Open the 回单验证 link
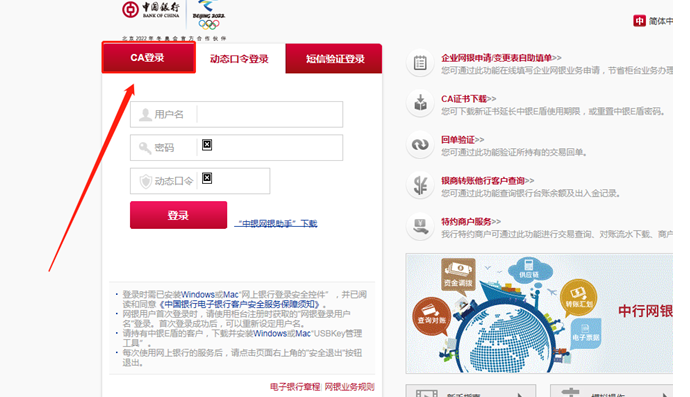 [x=462, y=140]
